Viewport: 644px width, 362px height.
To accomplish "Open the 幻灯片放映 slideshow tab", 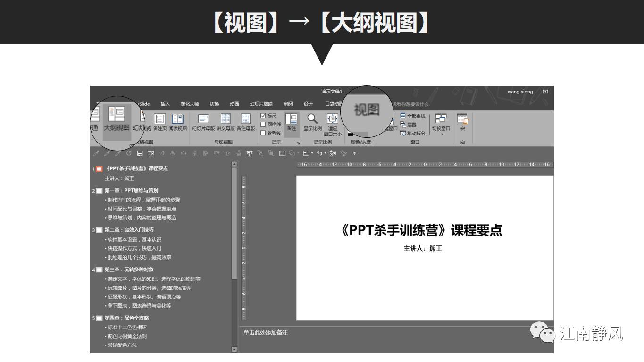I will [261, 104].
